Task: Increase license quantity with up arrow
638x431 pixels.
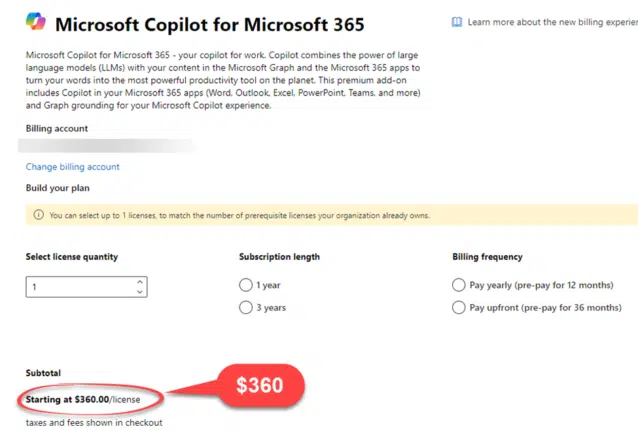Action: 140,282
